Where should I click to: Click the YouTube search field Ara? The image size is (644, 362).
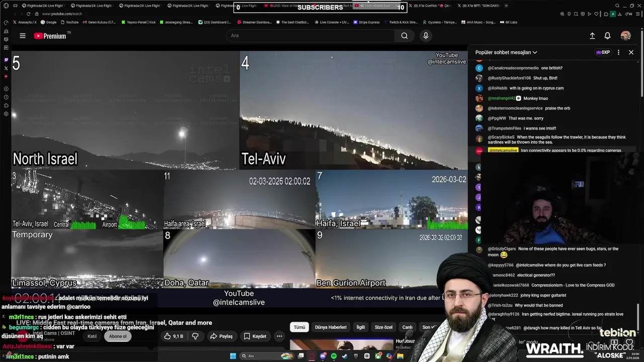pos(310,36)
